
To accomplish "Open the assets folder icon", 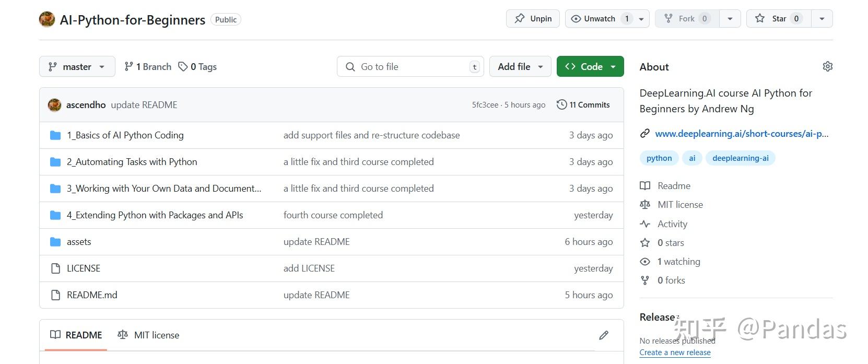I will [x=55, y=242].
